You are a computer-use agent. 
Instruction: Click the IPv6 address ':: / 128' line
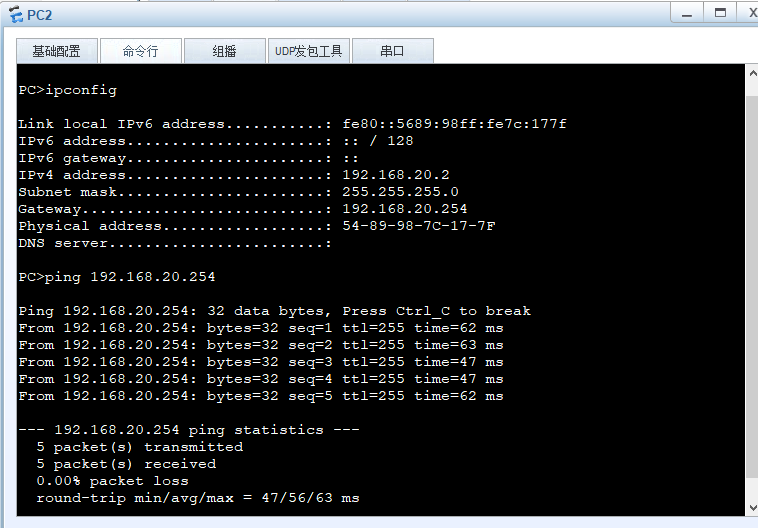point(216,141)
